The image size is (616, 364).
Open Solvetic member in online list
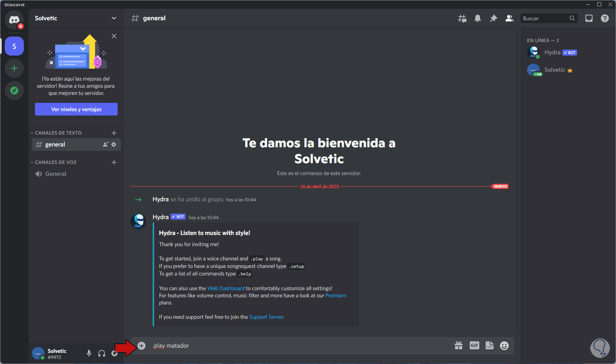tap(567, 70)
